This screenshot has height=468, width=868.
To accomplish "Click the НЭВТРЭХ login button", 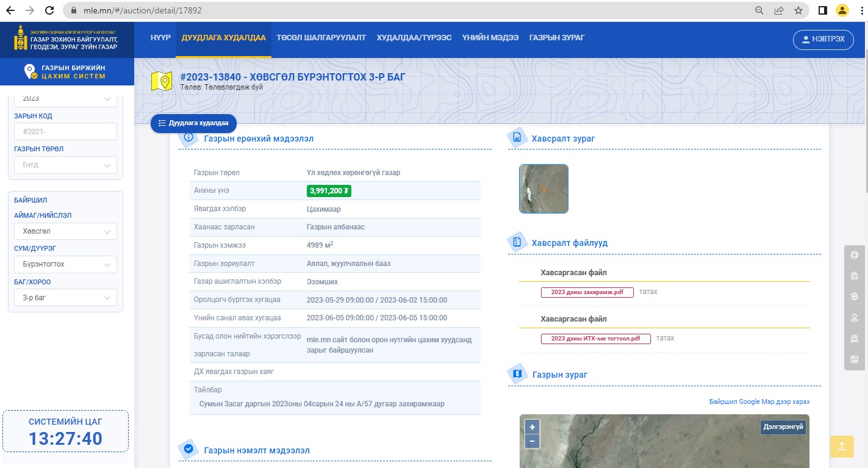I will (823, 39).
